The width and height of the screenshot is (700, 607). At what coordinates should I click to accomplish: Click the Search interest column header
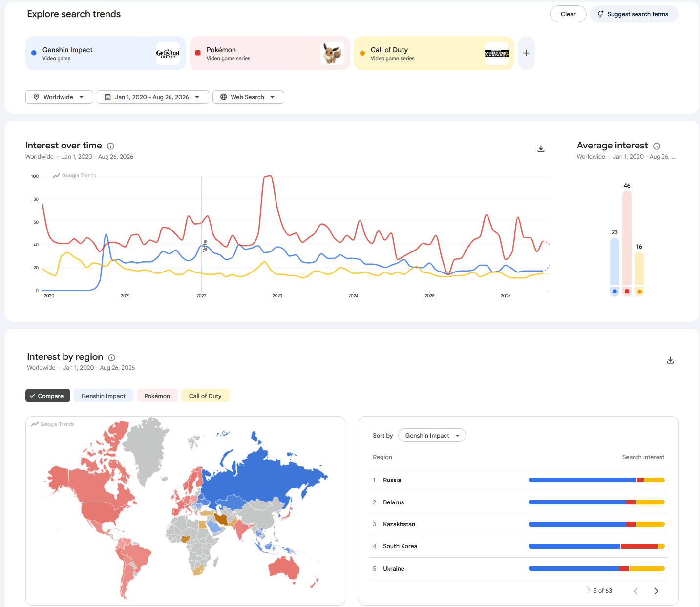pyautogui.click(x=643, y=457)
